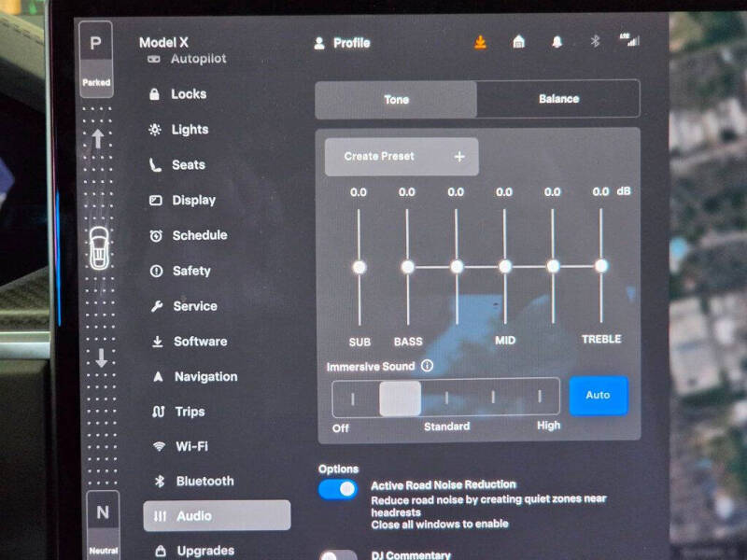The height and width of the screenshot is (560, 747).
Task: Open the HomeLink garage icon
Action: tap(519, 42)
